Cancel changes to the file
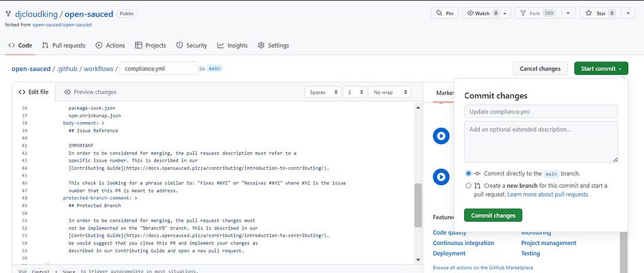The width and height of the screenshot is (644, 273). (x=540, y=69)
